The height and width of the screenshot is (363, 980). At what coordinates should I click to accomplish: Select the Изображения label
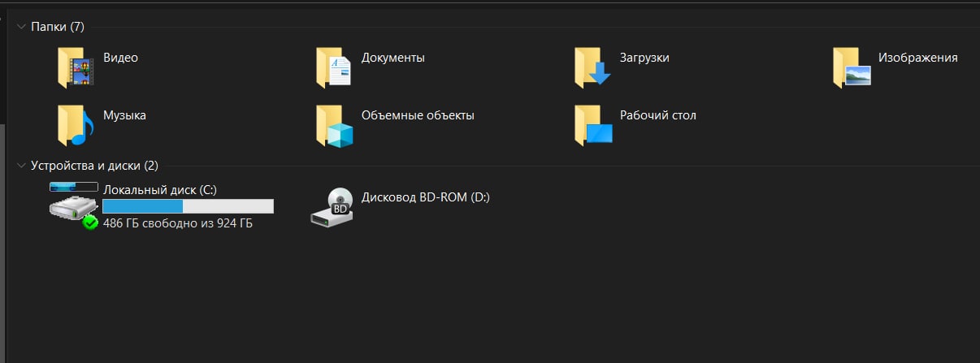(x=918, y=58)
